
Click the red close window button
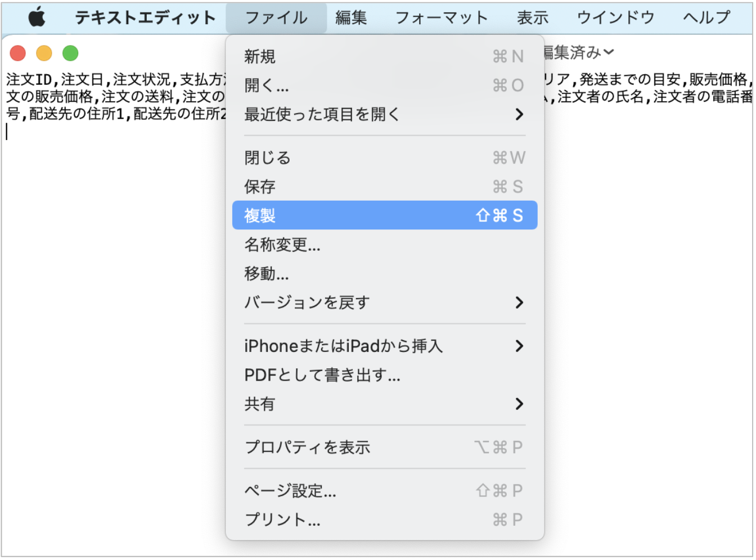click(18, 53)
